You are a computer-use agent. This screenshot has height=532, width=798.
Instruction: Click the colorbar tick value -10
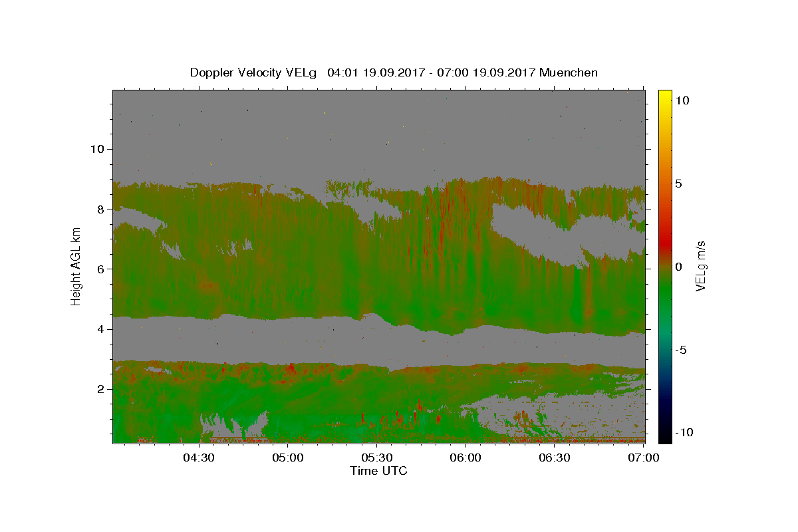683,432
